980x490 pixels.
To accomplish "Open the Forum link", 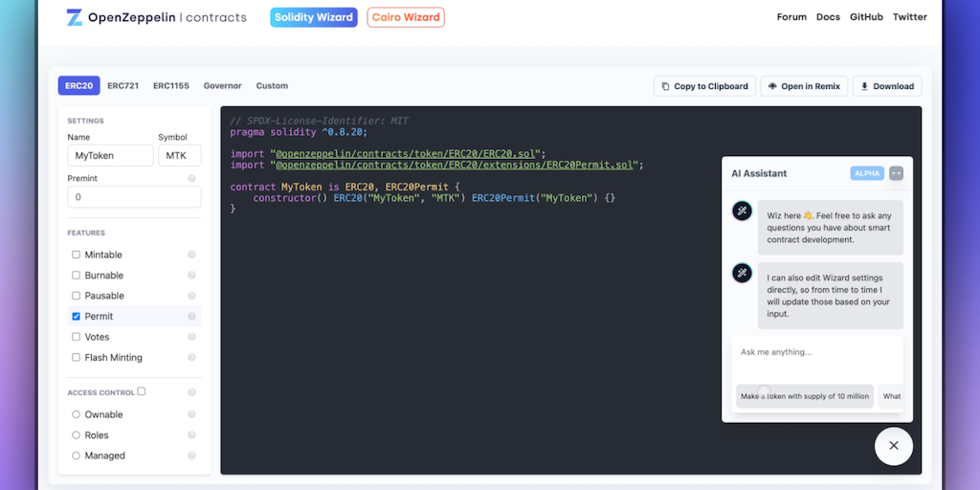I will coord(791,17).
